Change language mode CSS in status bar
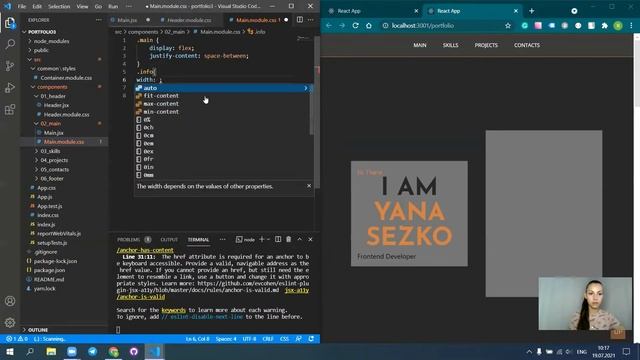 click(284, 339)
